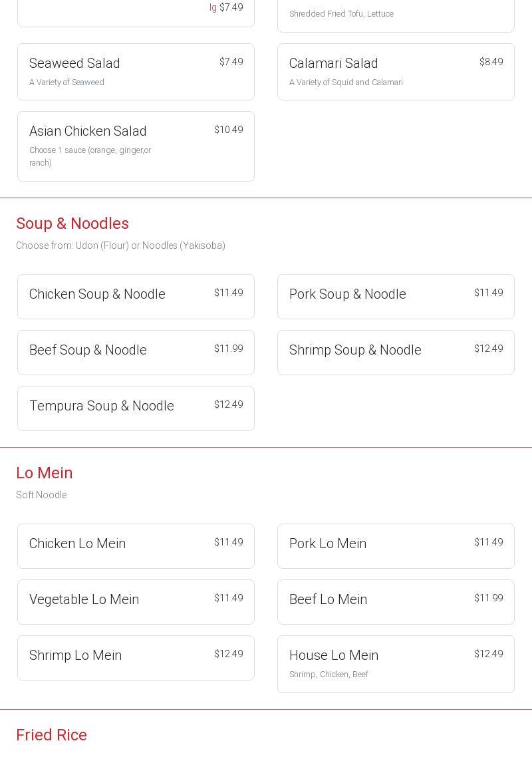Choose the Shrimp Lo Mein card

pyautogui.click(x=136, y=658)
